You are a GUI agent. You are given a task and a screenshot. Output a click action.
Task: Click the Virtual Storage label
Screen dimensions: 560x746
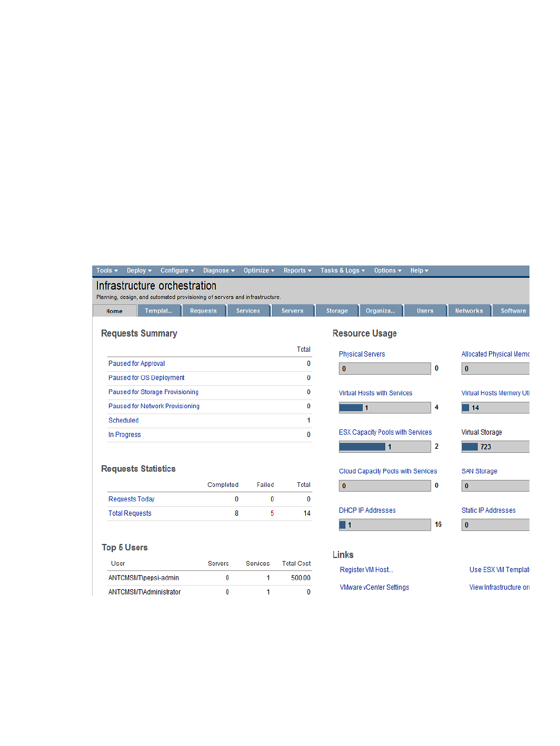pos(482,432)
